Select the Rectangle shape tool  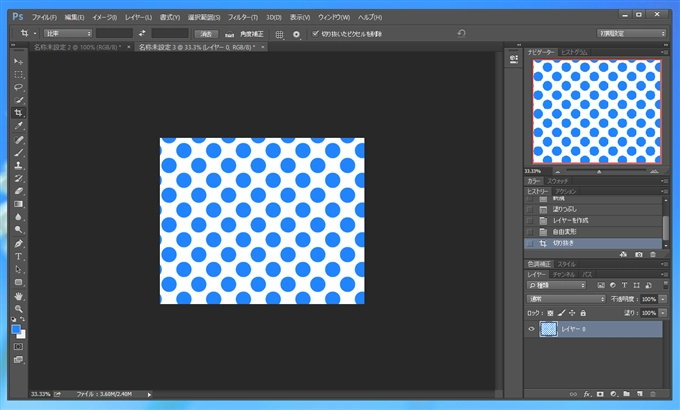pos(18,282)
